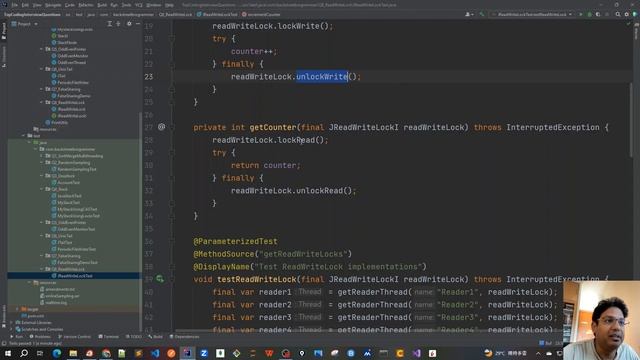This screenshot has height=360, width=640.
Task: Open the Dependencies tool window
Action: click(184, 337)
